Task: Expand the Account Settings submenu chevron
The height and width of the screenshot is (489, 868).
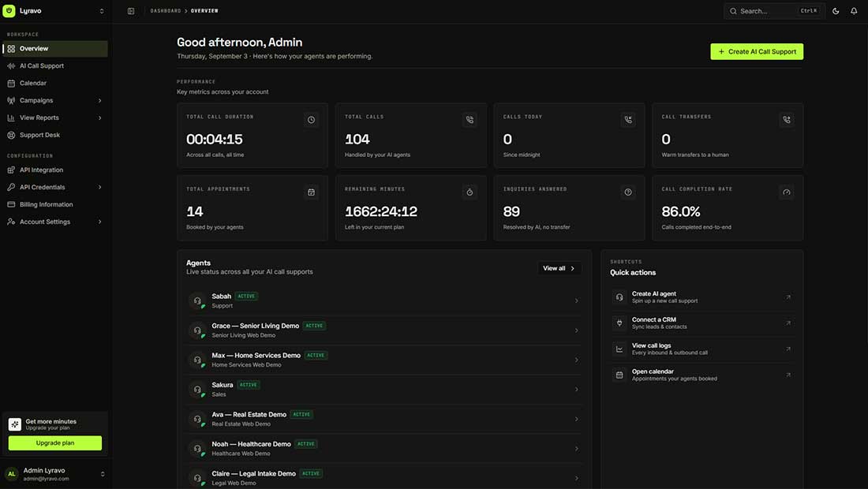Action: pyautogui.click(x=99, y=222)
